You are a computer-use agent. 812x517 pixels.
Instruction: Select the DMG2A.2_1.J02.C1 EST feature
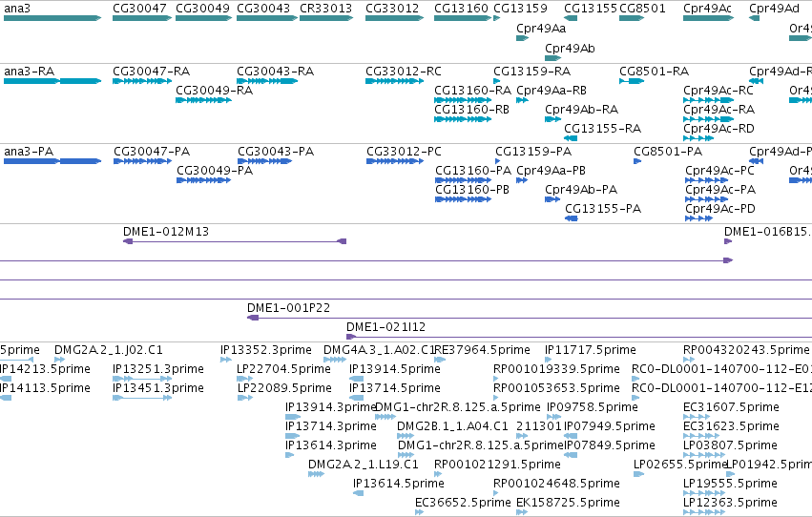click(x=59, y=360)
